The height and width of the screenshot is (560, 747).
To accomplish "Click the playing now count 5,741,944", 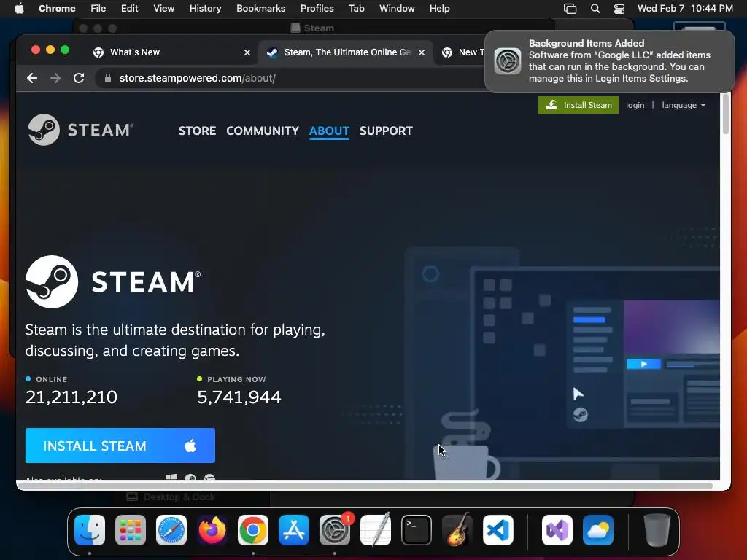I will pos(239,397).
